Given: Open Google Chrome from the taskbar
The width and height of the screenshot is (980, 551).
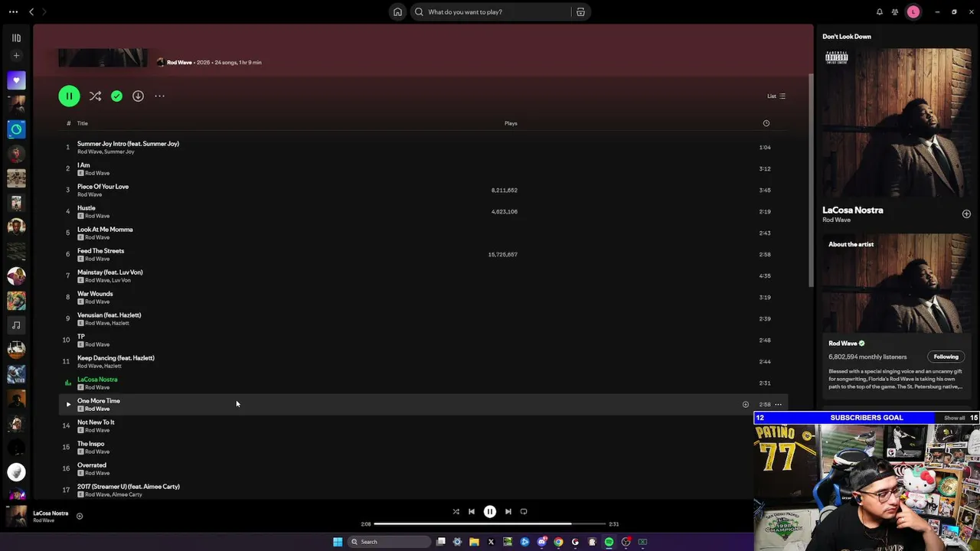Looking at the screenshot, I should pyautogui.click(x=558, y=542).
